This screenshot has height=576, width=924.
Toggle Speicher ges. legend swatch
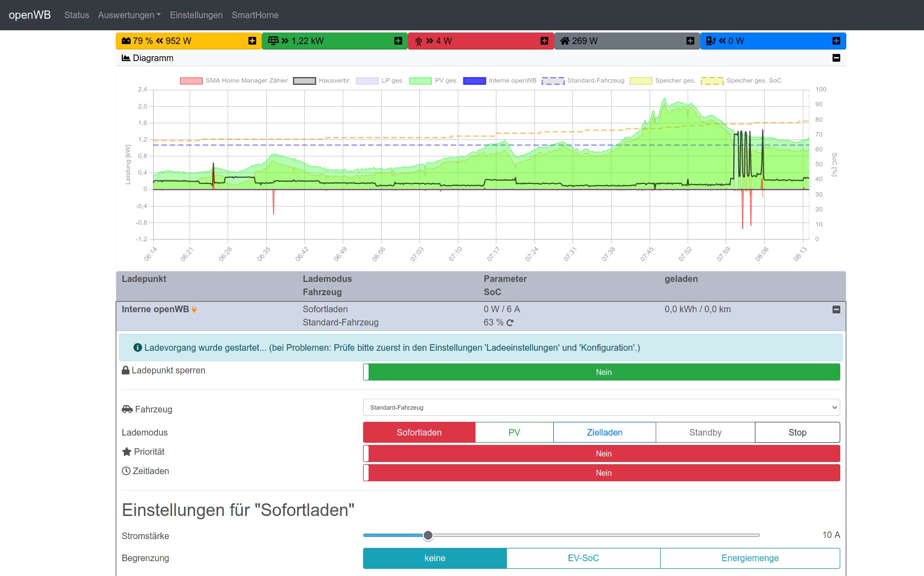pyautogui.click(x=641, y=81)
